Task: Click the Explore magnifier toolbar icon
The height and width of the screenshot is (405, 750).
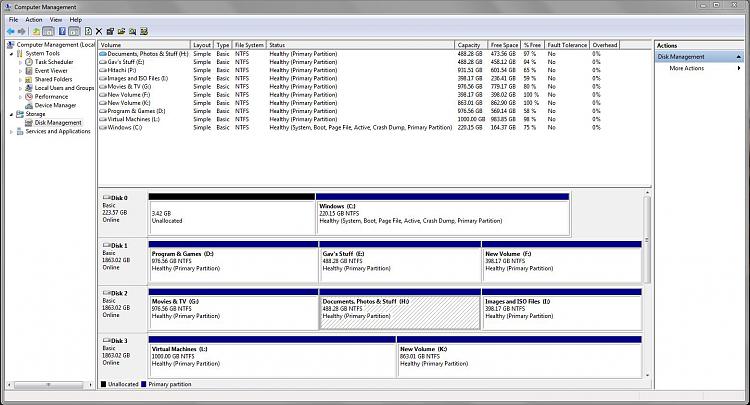Action: [x=132, y=32]
